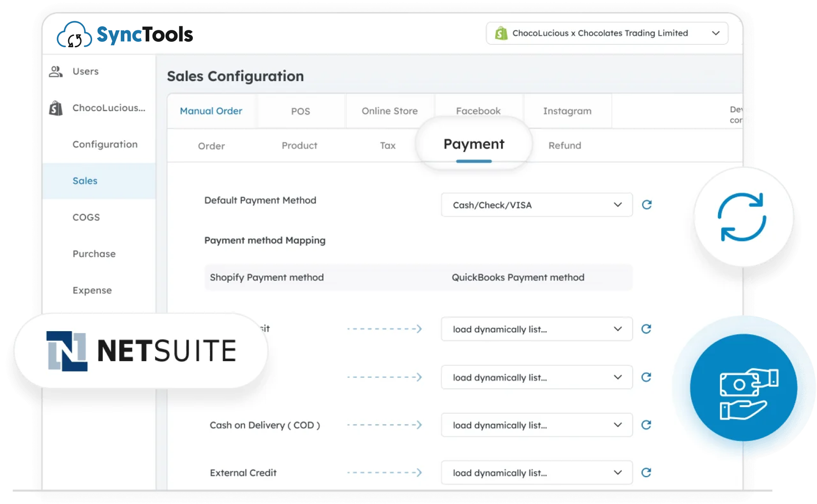Click the NetSuite logo badge
Image resolution: width=817 pixels, height=504 pixels.
pos(141,351)
